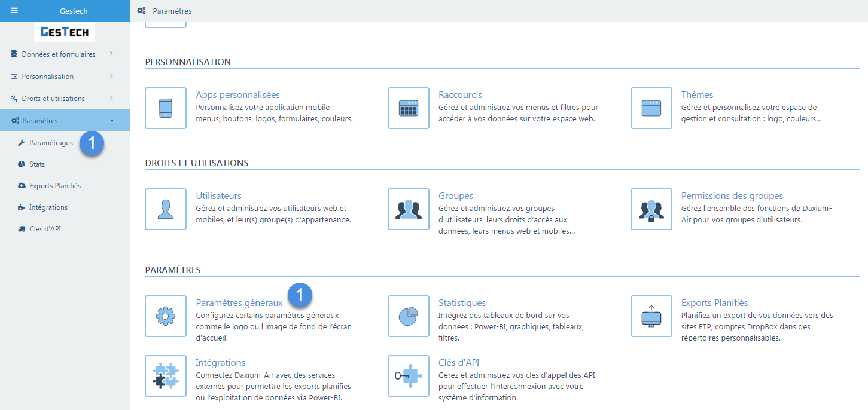Open Paramétrages in the sidebar
This screenshot has height=410, width=868.
[51, 143]
